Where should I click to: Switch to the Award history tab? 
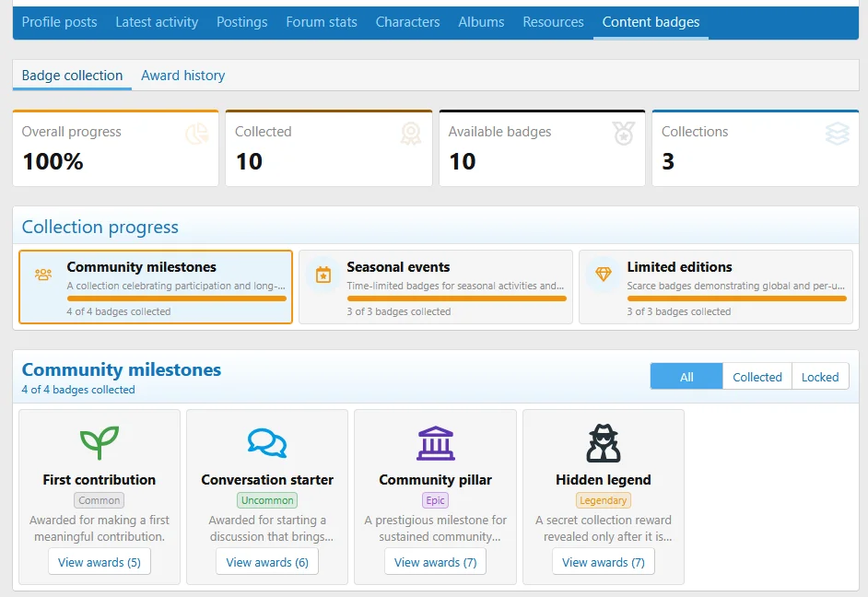click(182, 76)
